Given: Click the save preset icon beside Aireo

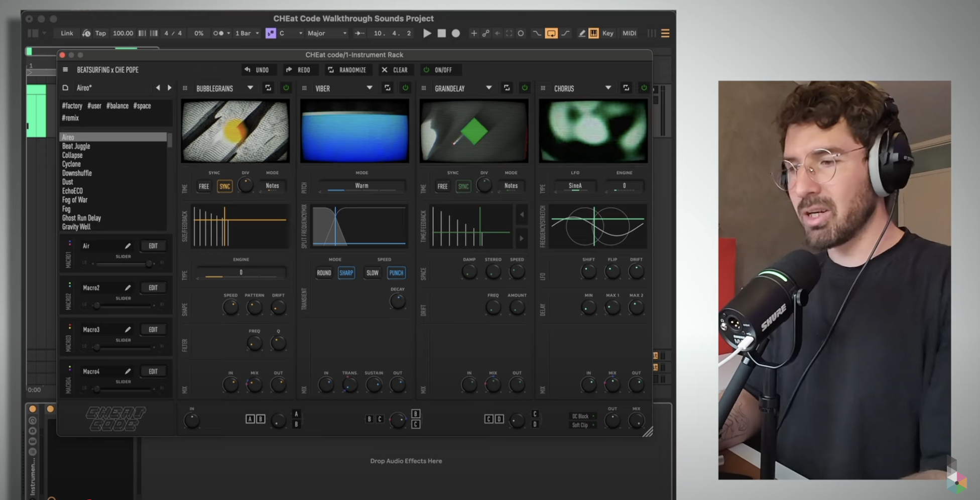Looking at the screenshot, I should coord(65,88).
